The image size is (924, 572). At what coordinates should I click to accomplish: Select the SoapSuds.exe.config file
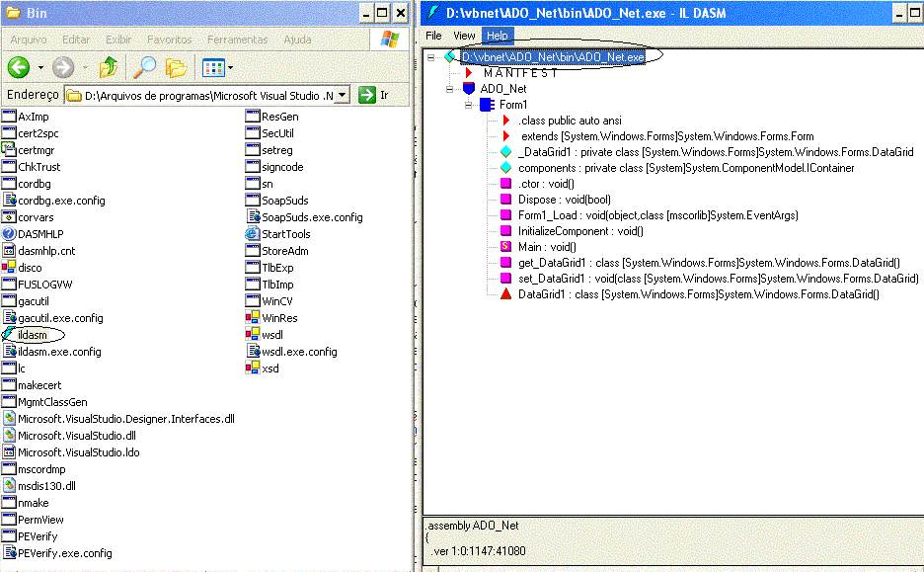[x=304, y=217]
